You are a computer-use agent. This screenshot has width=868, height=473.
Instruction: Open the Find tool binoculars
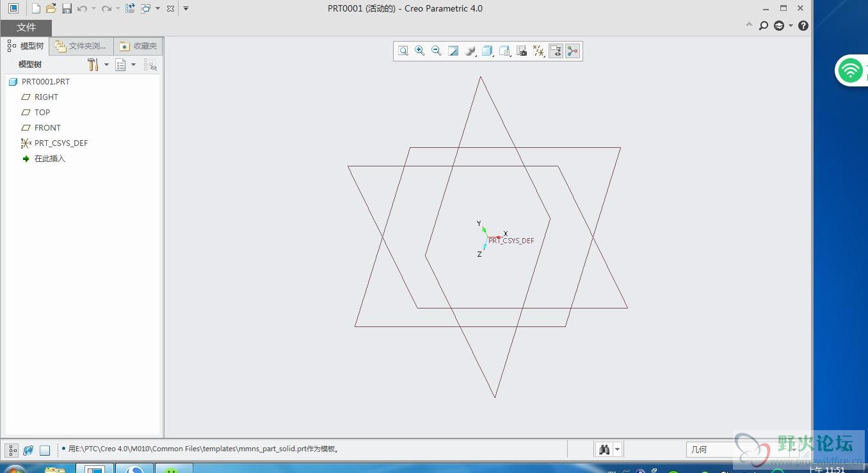click(604, 450)
